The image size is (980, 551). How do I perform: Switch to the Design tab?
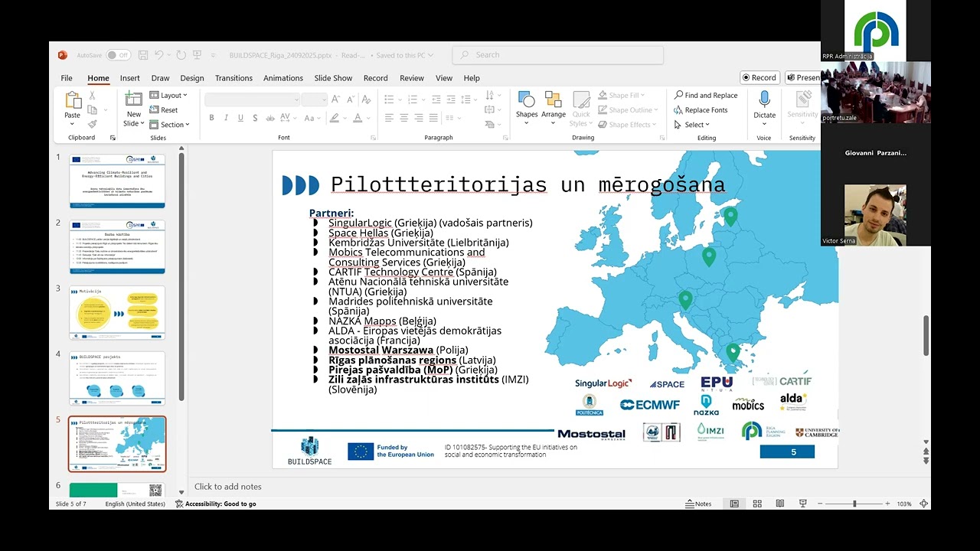pos(192,78)
